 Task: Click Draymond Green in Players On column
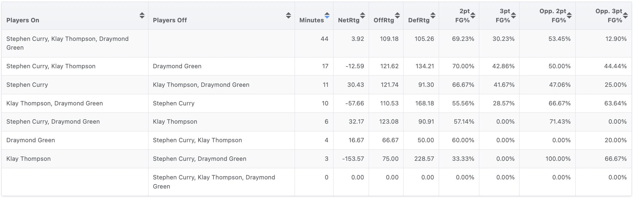[x=30, y=140]
